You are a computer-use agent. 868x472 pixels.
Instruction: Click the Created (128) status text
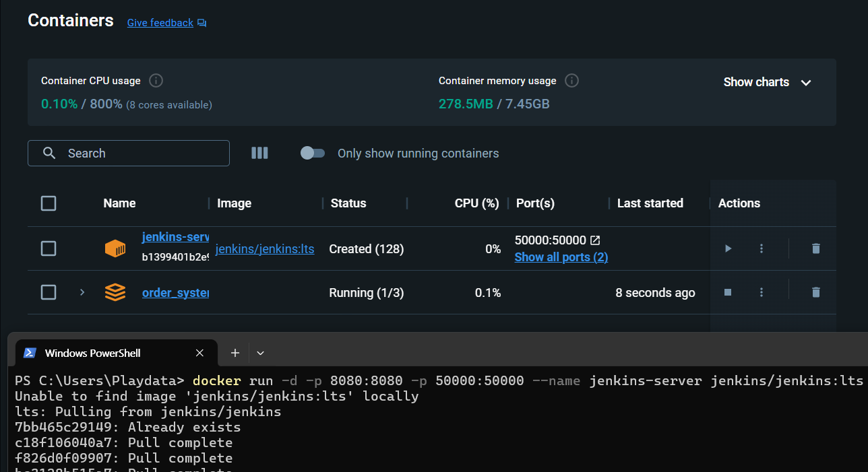point(367,249)
